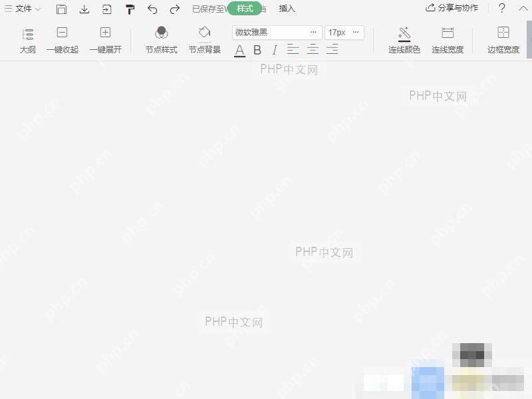Click the download icon

click(x=84, y=9)
